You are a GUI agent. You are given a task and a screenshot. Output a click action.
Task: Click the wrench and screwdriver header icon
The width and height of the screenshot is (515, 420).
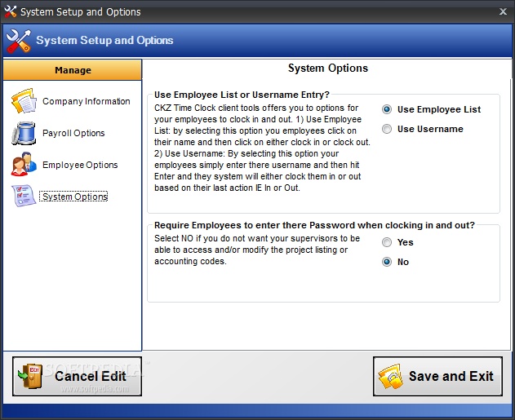click(19, 41)
